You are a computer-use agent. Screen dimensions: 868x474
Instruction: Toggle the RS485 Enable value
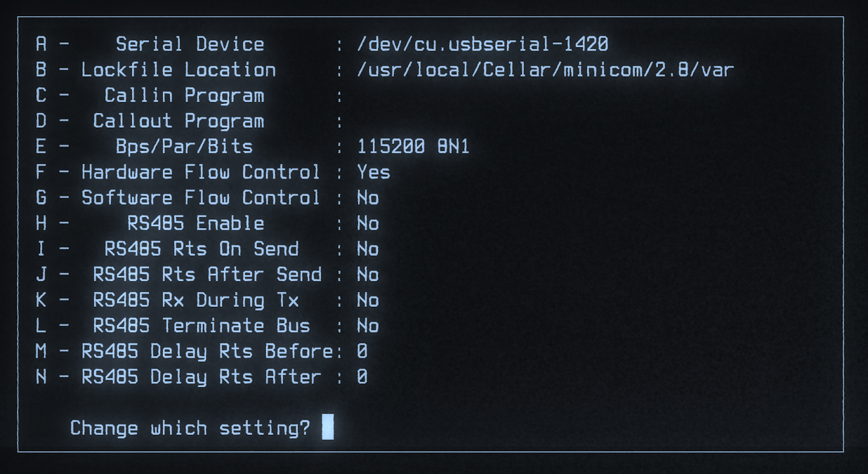click(368, 223)
